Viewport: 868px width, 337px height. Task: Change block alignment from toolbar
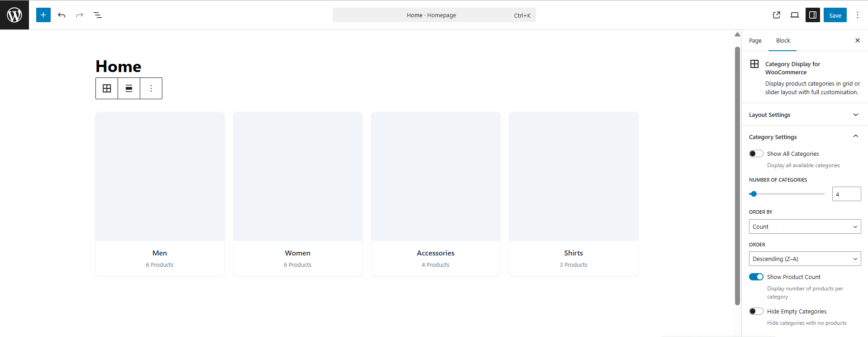129,88
